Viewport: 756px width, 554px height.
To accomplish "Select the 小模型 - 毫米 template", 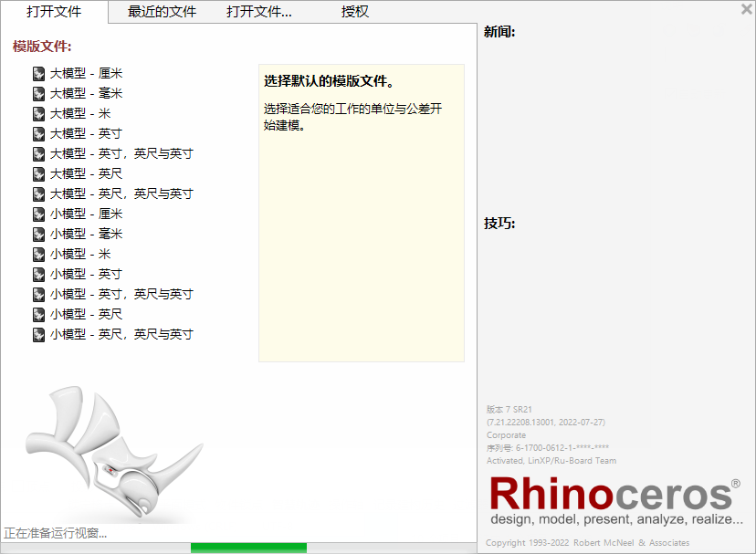I will point(87,234).
